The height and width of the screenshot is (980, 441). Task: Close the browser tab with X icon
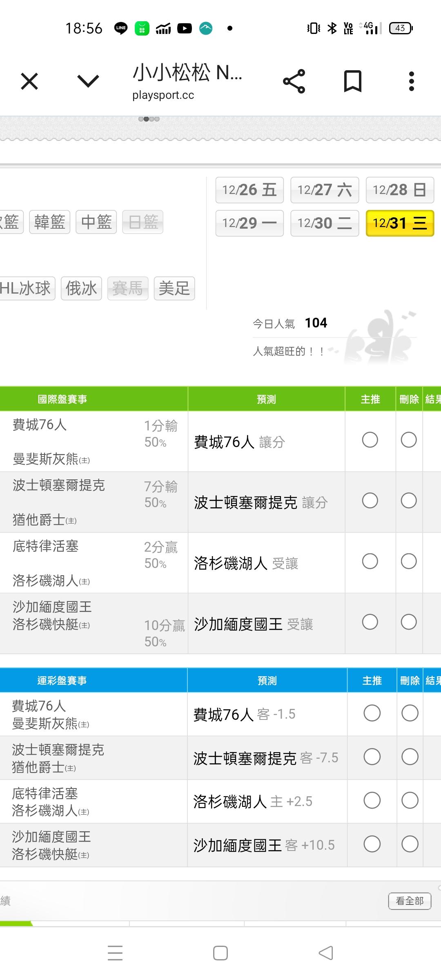(x=29, y=81)
